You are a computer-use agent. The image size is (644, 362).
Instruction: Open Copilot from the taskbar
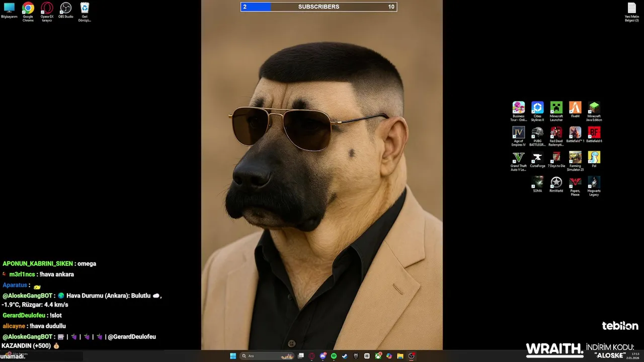(x=389, y=356)
